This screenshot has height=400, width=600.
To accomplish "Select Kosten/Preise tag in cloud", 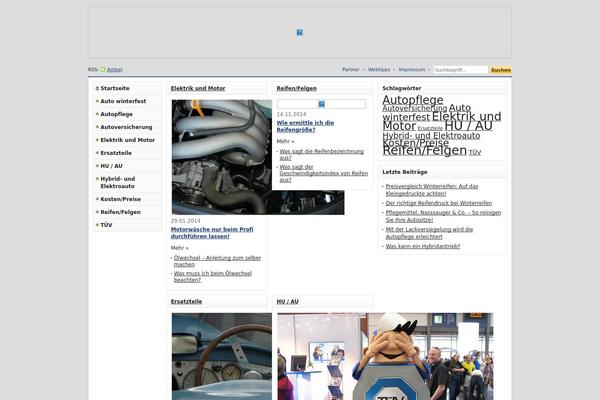I will point(416,143).
